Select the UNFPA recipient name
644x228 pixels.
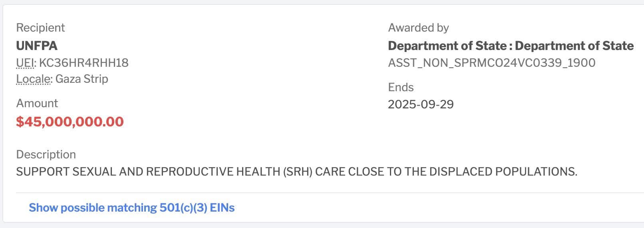click(x=37, y=46)
